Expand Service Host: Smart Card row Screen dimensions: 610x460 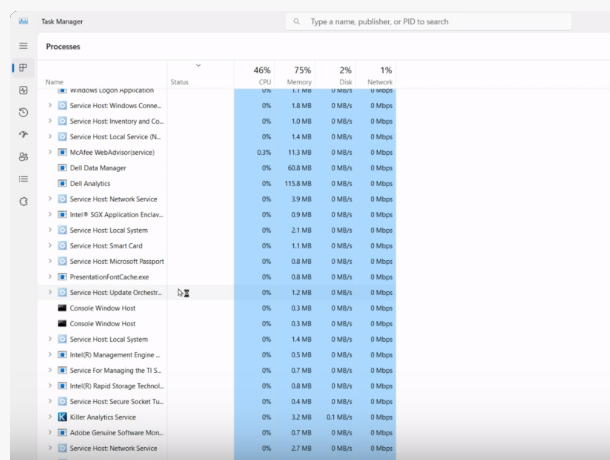click(50, 246)
